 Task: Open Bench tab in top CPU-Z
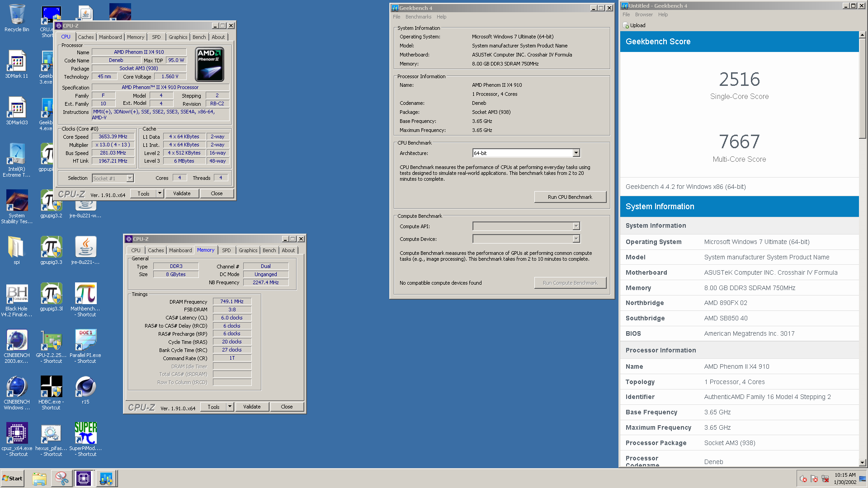coord(199,37)
